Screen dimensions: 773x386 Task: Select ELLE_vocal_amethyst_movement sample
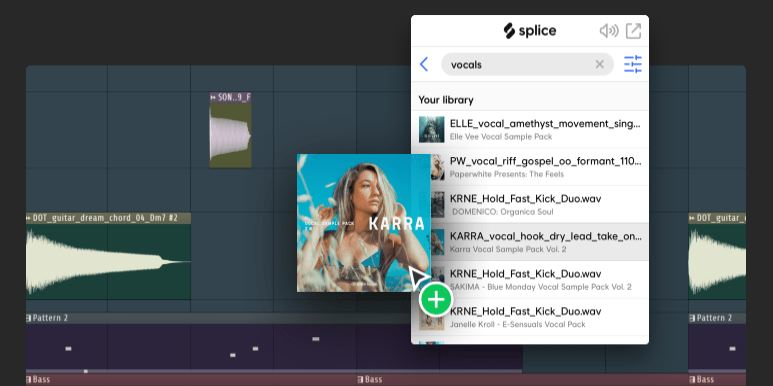[530, 129]
